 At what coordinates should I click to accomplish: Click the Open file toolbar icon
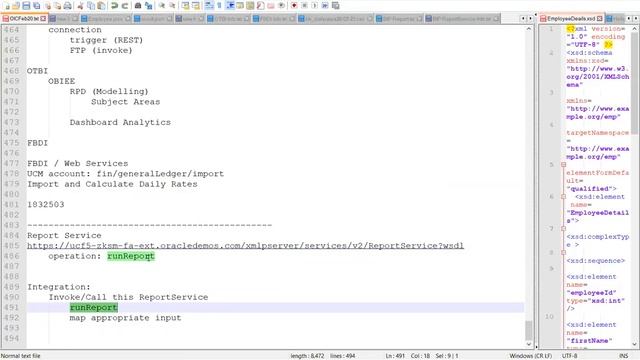pyautogui.click(x=16, y=6)
